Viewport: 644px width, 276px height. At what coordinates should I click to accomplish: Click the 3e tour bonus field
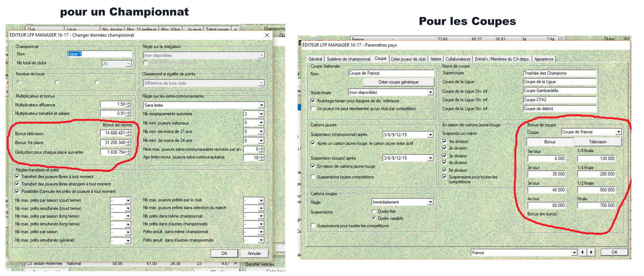point(547,190)
